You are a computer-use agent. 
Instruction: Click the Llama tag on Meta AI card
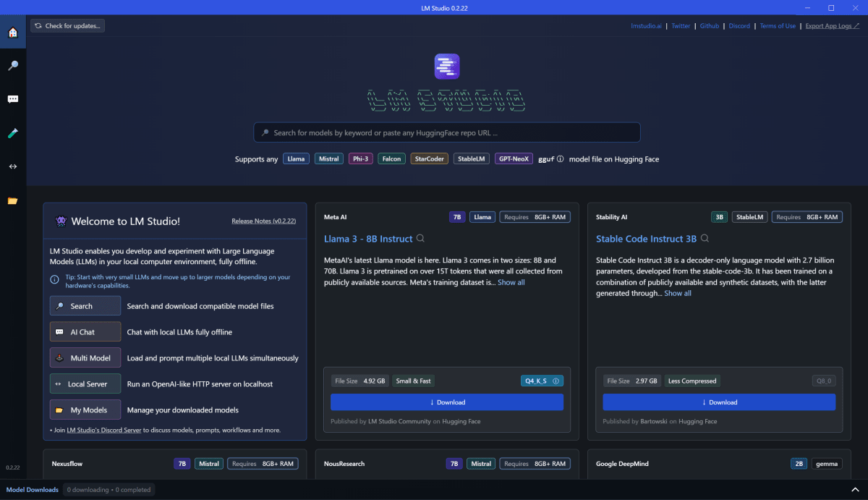click(x=482, y=217)
